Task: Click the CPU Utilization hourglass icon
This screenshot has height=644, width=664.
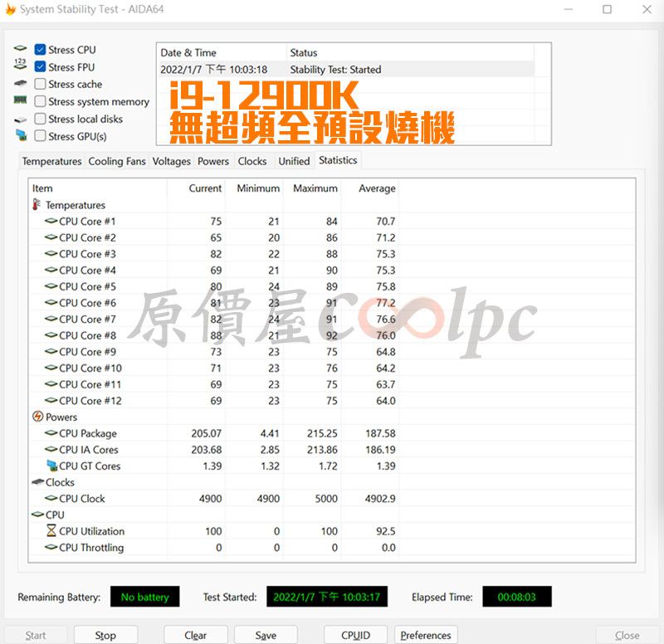Action: click(x=51, y=530)
